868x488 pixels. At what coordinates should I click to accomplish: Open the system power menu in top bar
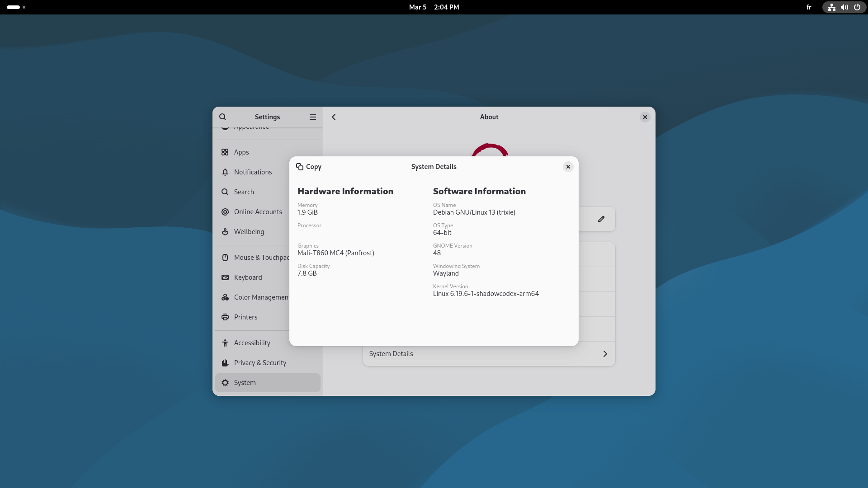[x=857, y=7]
